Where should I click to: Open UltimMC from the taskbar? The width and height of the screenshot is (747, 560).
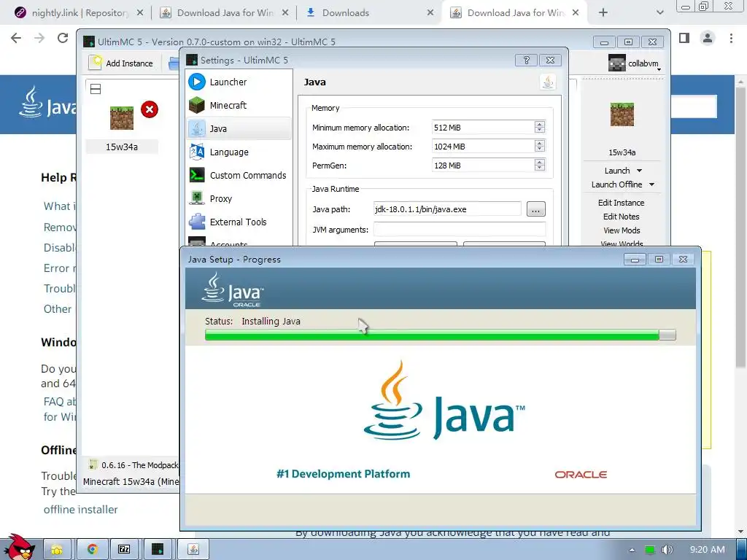[x=158, y=550]
